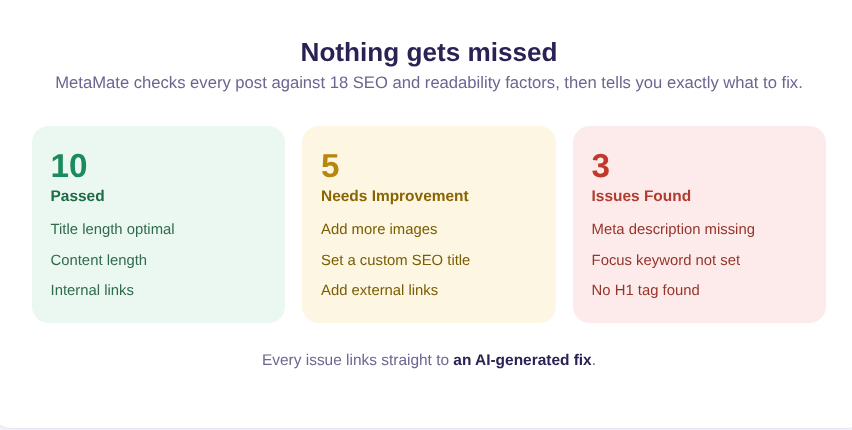Image resolution: width=852 pixels, height=430 pixels.
Task: Open the Internal links item
Action: [x=92, y=290]
